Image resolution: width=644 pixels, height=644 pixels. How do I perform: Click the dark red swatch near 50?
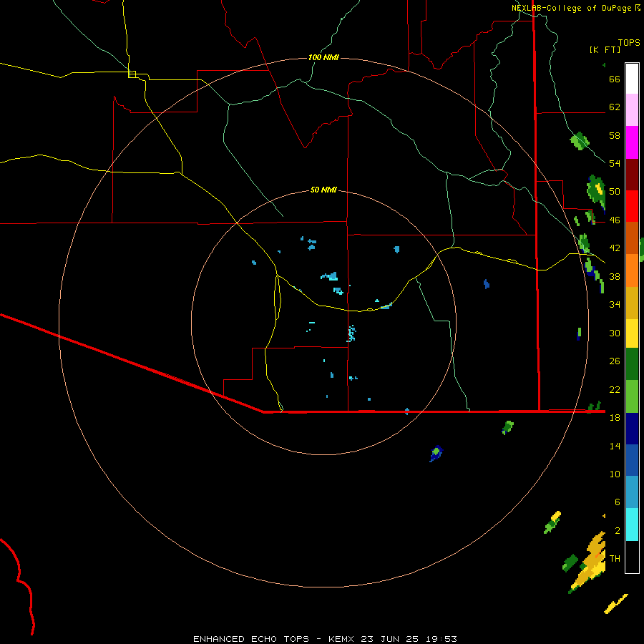pyautogui.click(x=632, y=175)
